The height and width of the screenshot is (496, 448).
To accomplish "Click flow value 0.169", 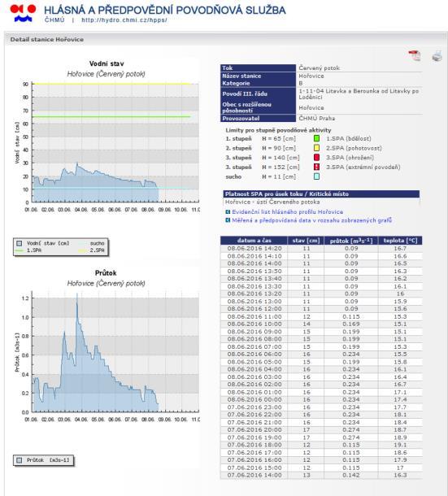I will coord(351,324).
